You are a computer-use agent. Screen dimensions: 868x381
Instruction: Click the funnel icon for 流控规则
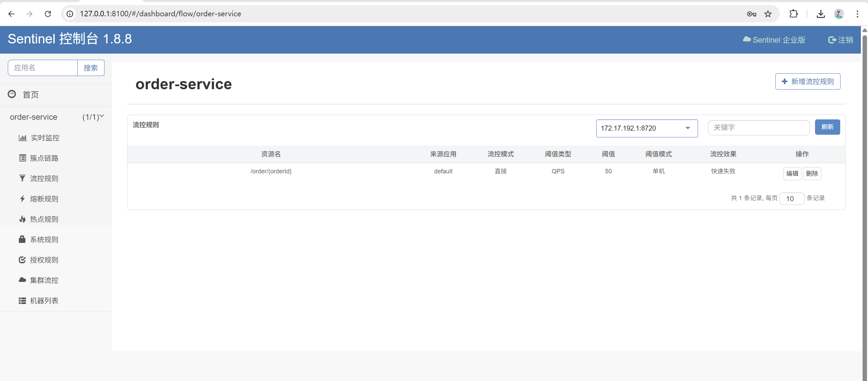point(22,178)
